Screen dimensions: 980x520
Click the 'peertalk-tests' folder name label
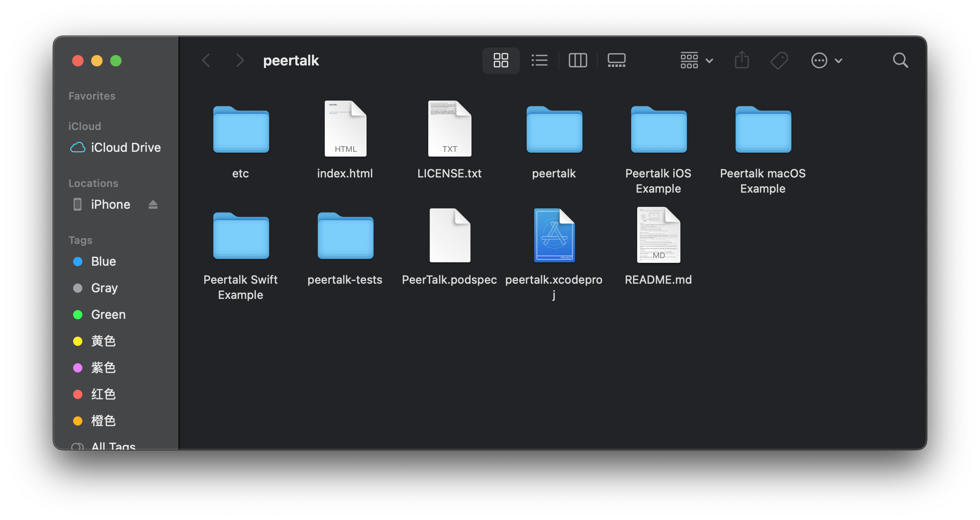[345, 279]
